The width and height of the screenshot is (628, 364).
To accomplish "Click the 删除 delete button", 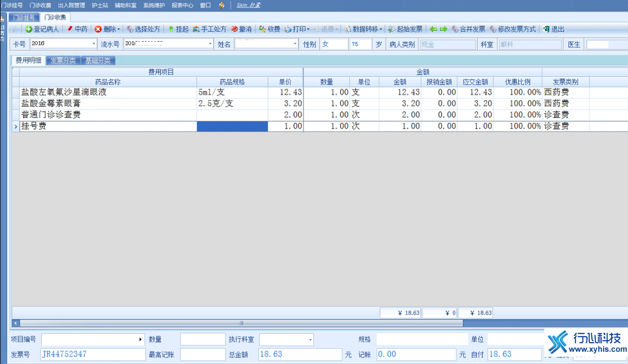I will 105,29.
